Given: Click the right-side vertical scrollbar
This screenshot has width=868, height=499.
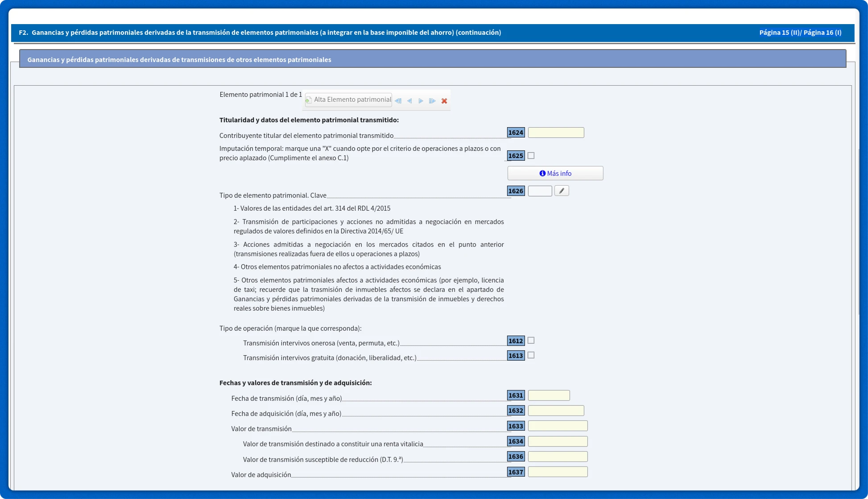Looking at the screenshot, I should 858,232.
